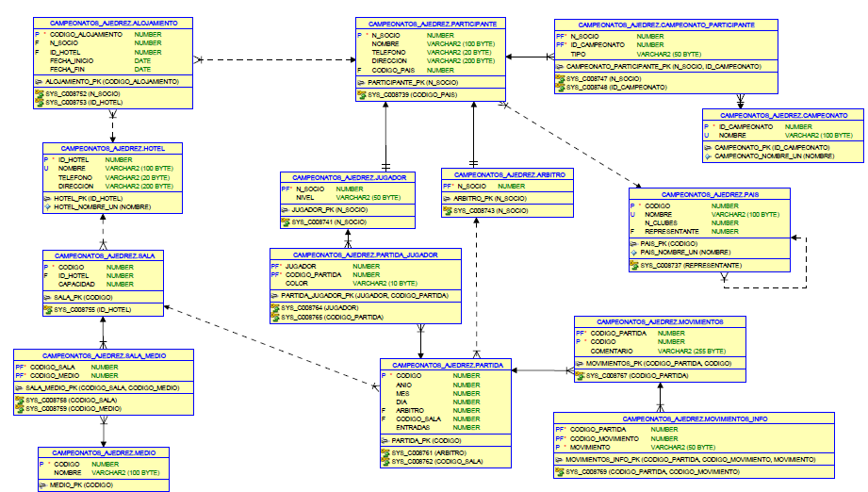Select the CAMPEONATOS_AJEDREZ.SALA table title
Screen dimensions: 868x492
click(105, 255)
